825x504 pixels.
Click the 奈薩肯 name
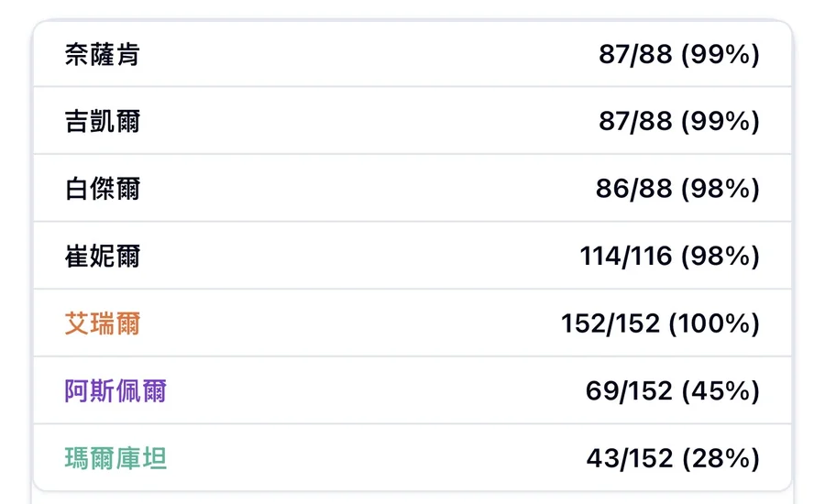tap(103, 55)
